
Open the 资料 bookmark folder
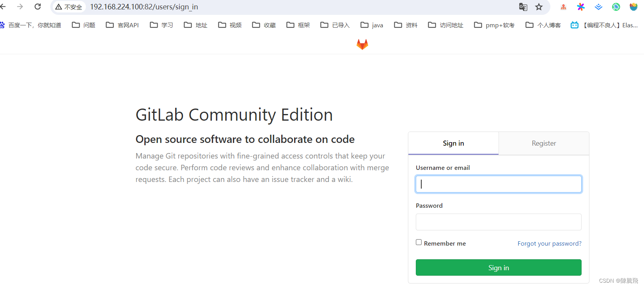coord(406,25)
